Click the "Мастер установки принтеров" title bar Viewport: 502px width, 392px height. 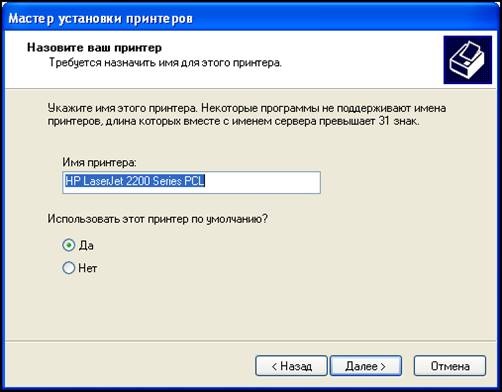click(x=251, y=18)
